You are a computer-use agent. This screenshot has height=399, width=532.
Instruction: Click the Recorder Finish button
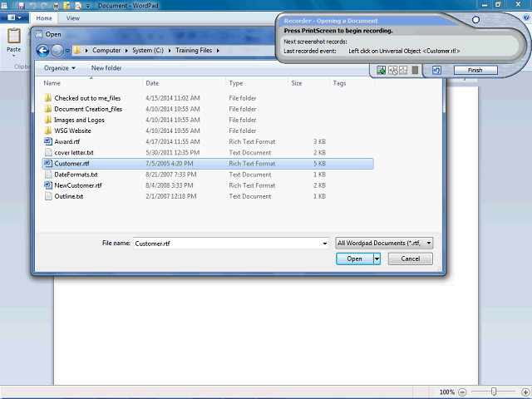[x=475, y=70]
